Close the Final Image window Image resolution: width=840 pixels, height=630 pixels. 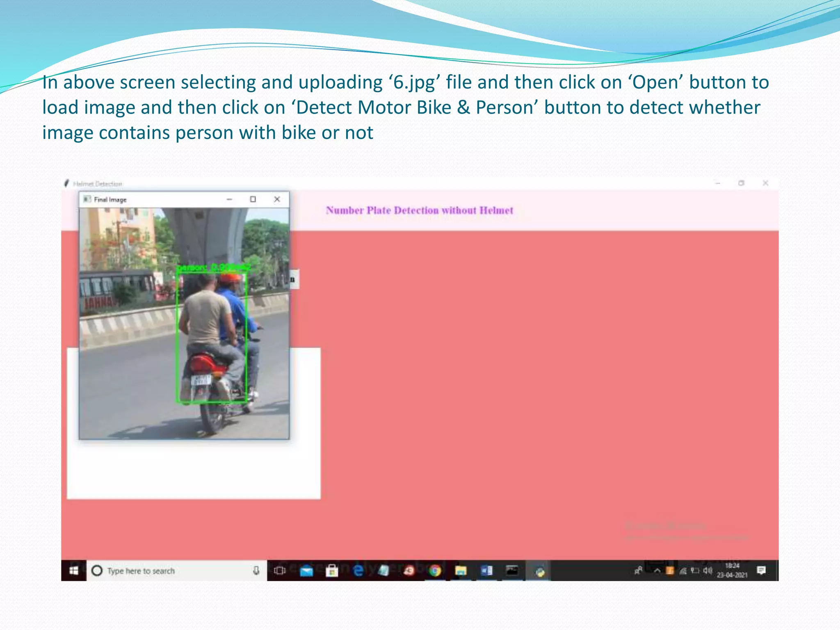coord(277,199)
